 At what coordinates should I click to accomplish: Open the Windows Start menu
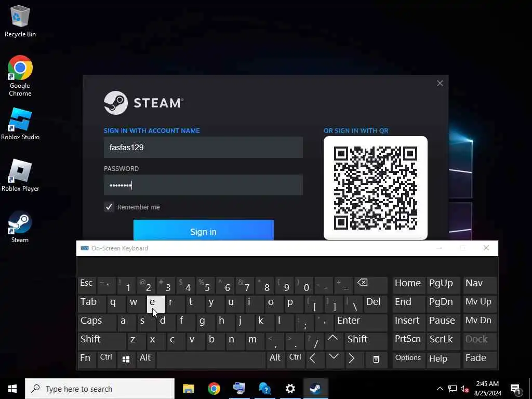pyautogui.click(x=12, y=389)
